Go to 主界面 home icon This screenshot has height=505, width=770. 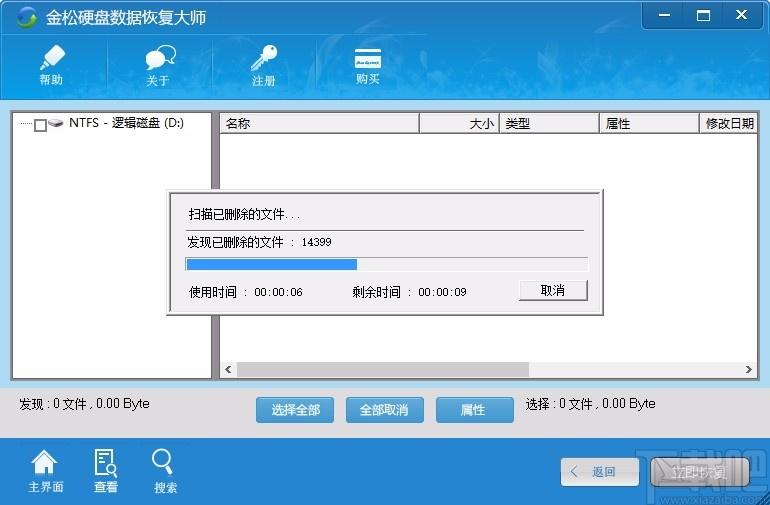[45, 471]
